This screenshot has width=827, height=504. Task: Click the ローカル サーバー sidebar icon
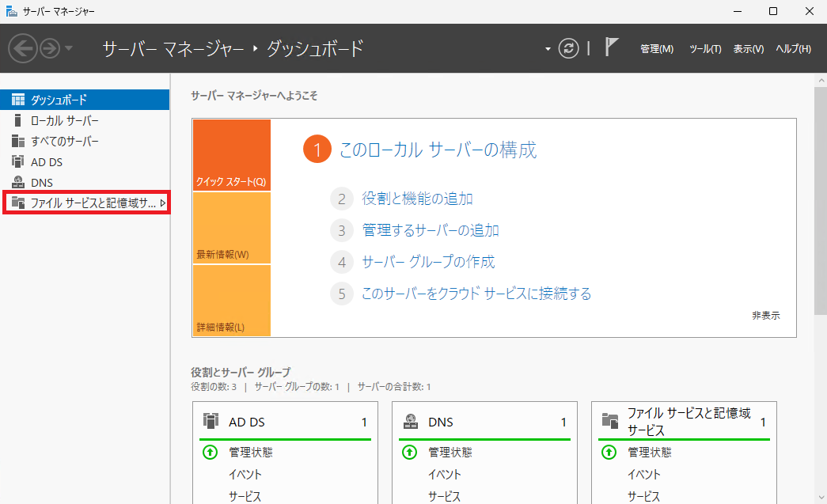(x=18, y=121)
